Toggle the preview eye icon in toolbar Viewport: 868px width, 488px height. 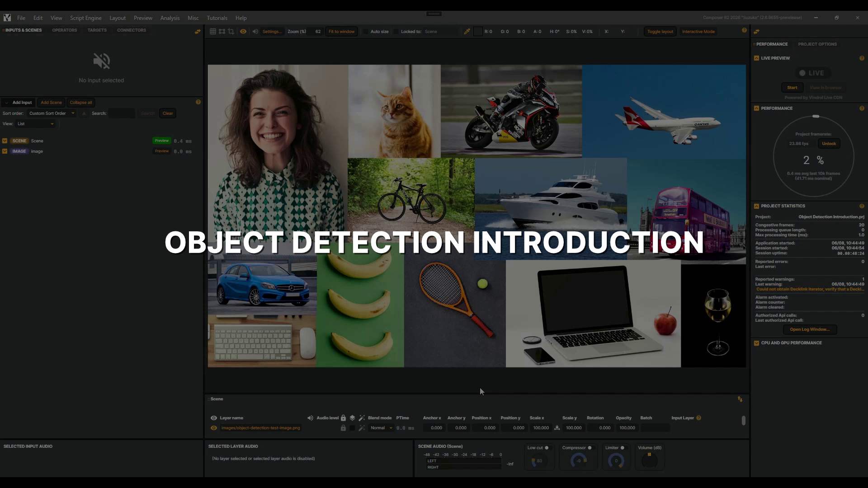(x=243, y=32)
